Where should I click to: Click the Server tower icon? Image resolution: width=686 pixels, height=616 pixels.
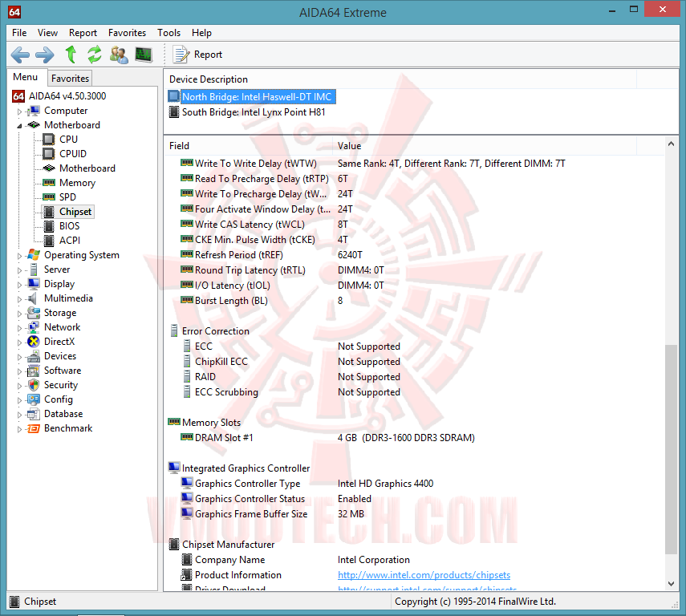pyautogui.click(x=34, y=269)
